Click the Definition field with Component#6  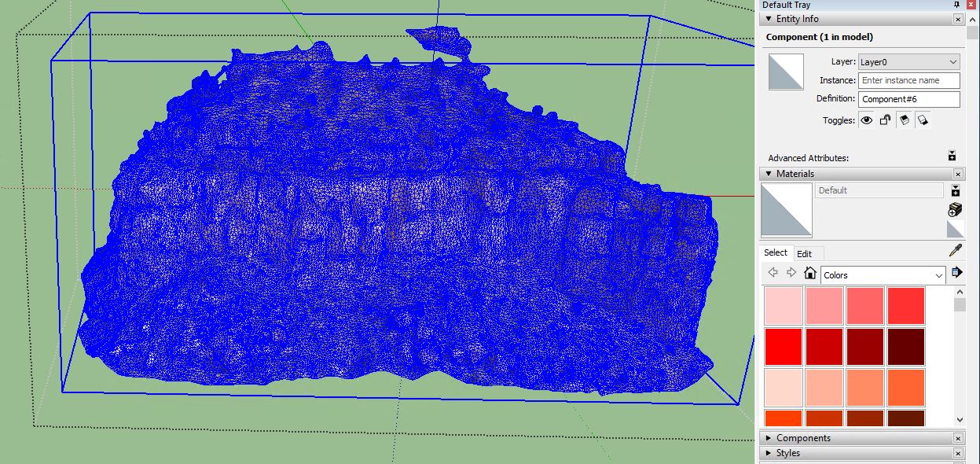(x=909, y=99)
